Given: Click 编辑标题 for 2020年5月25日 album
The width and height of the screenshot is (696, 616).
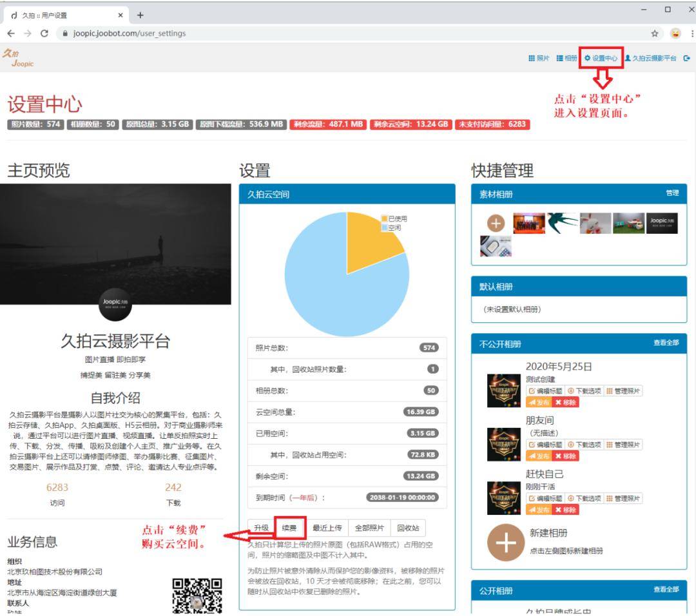Looking at the screenshot, I should [545, 391].
